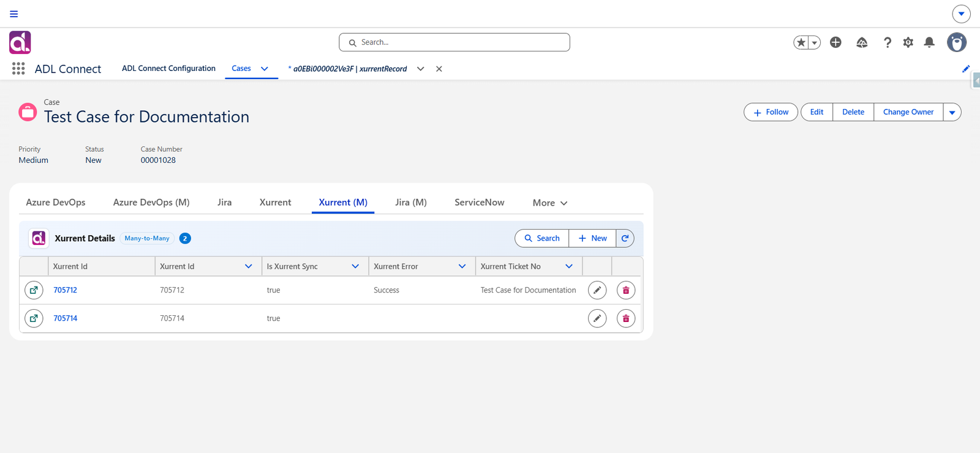The width and height of the screenshot is (980, 453).
Task: Show more case actions dropdown
Action: coord(952,112)
